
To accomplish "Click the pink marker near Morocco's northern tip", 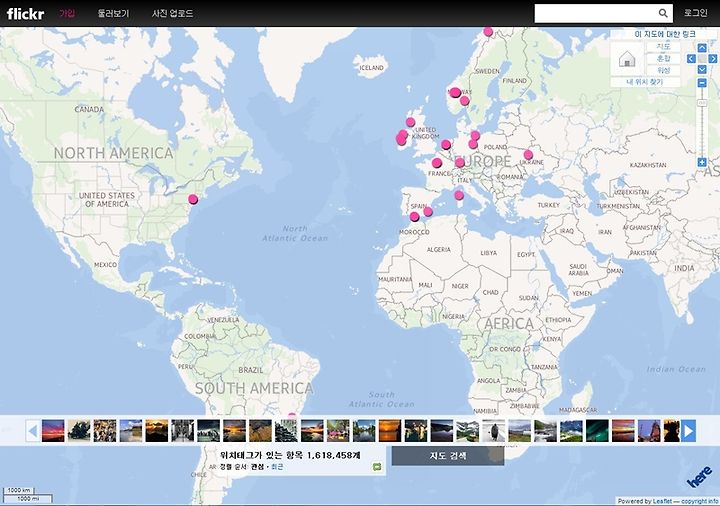I will [x=415, y=217].
